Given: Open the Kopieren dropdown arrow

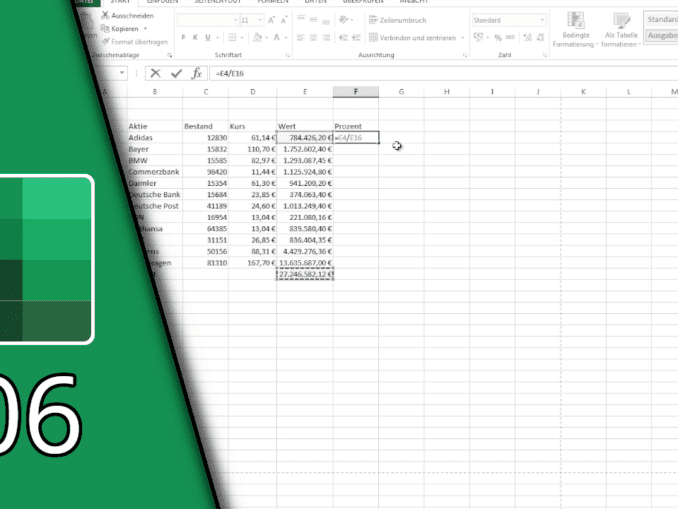Looking at the screenshot, I should [x=145, y=29].
